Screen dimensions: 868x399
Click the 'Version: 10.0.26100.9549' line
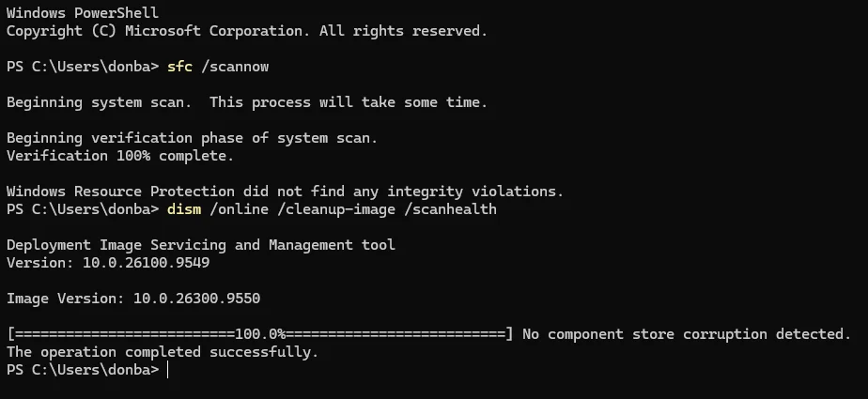point(108,262)
